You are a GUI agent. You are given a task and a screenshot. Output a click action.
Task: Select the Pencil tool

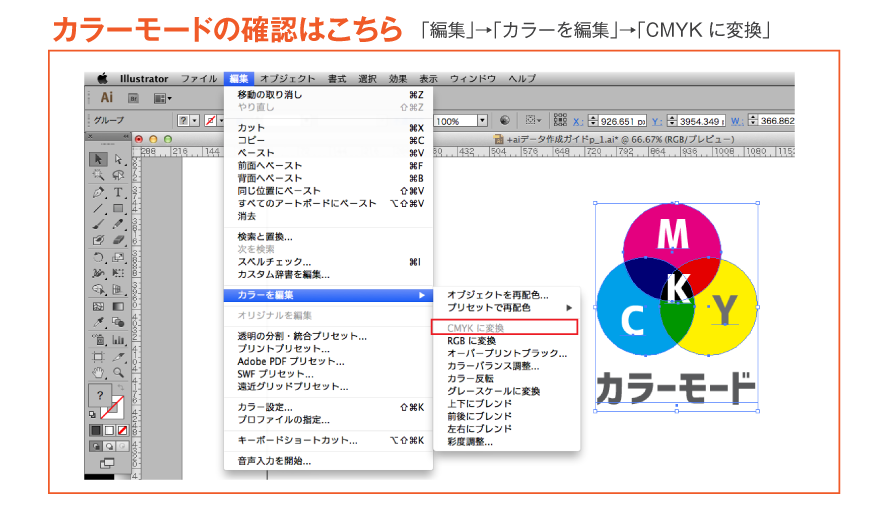[x=118, y=224]
